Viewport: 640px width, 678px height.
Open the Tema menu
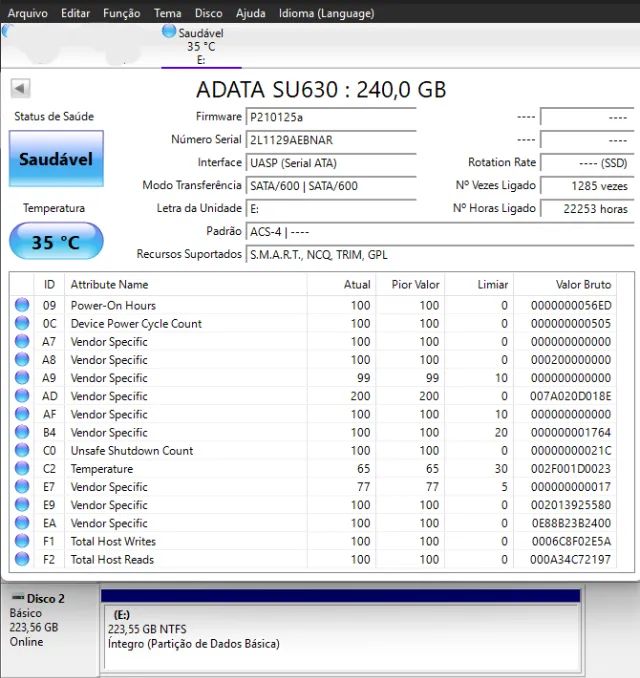point(167,13)
